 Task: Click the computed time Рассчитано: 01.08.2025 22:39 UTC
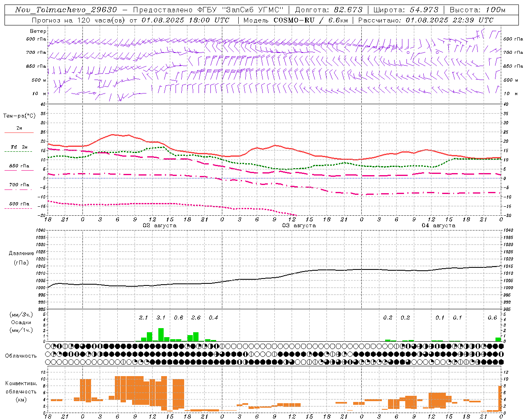click(x=426, y=20)
